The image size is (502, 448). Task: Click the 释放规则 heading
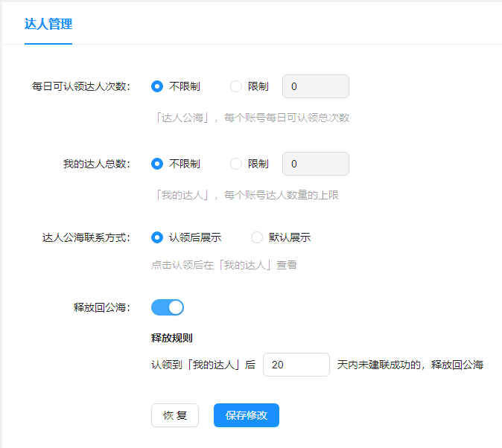pyautogui.click(x=172, y=338)
